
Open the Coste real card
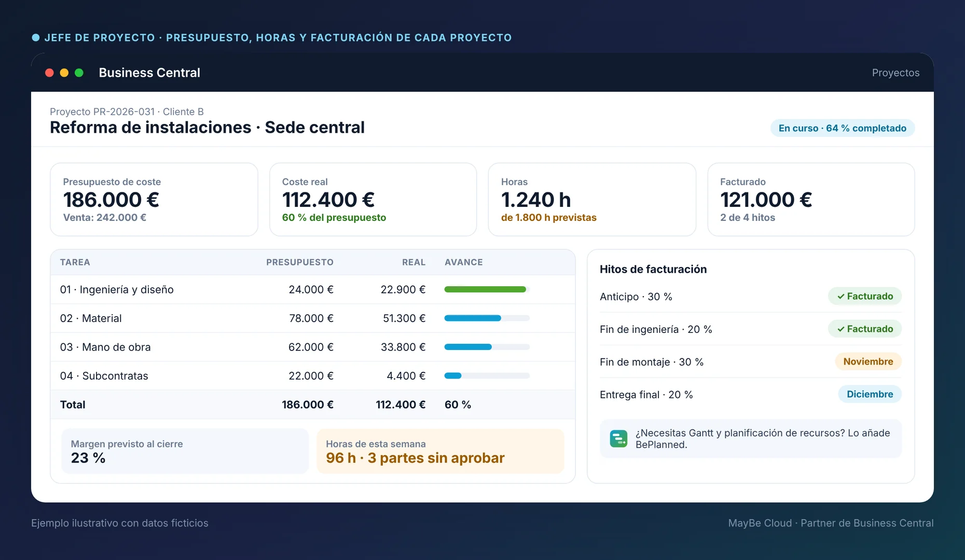[373, 200]
